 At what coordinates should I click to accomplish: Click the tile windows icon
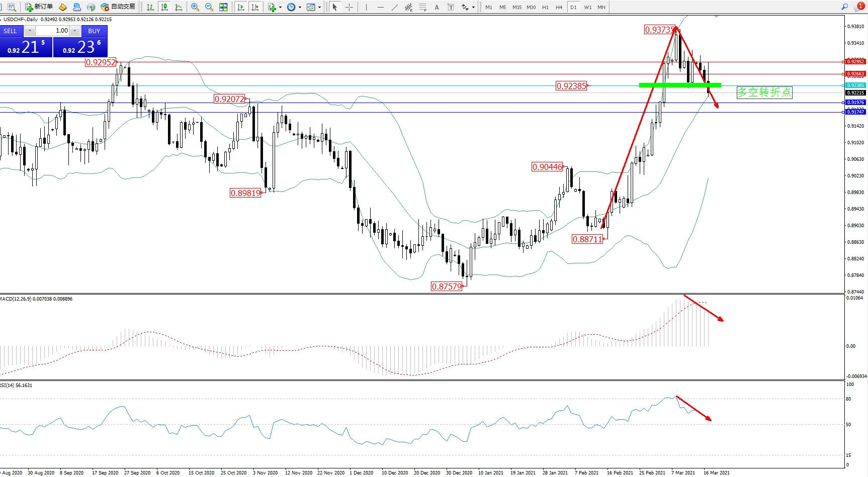pyautogui.click(x=223, y=7)
